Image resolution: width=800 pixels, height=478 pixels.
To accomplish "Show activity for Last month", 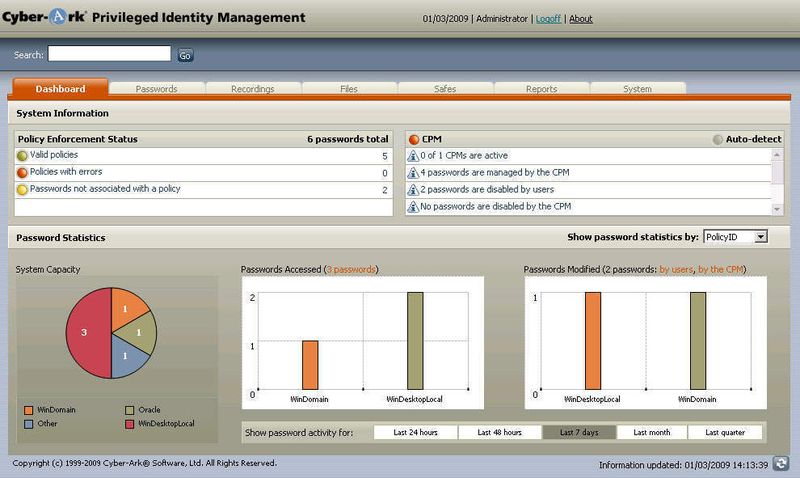I will click(652, 432).
